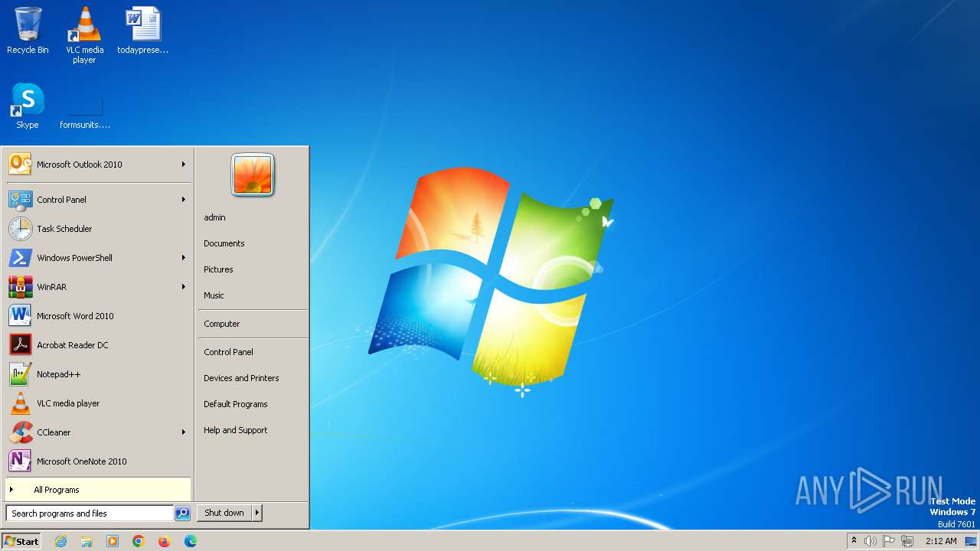The width and height of the screenshot is (980, 551).
Task: Click the Action Center flag icon
Action: (888, 541)
